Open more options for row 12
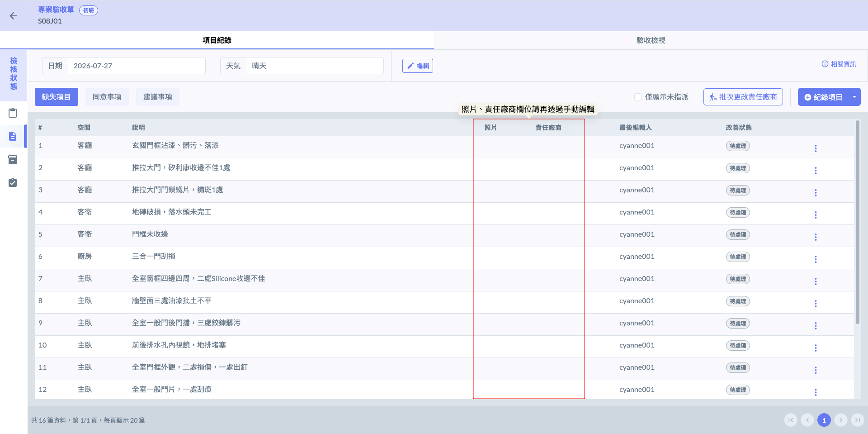 (816, 392)
